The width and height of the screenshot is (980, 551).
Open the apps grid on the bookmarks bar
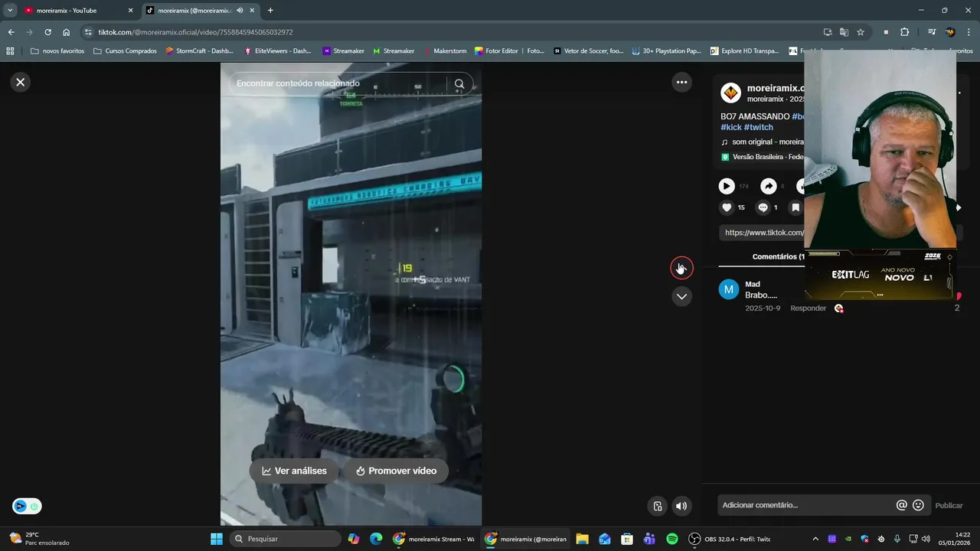tap(10, 51)
